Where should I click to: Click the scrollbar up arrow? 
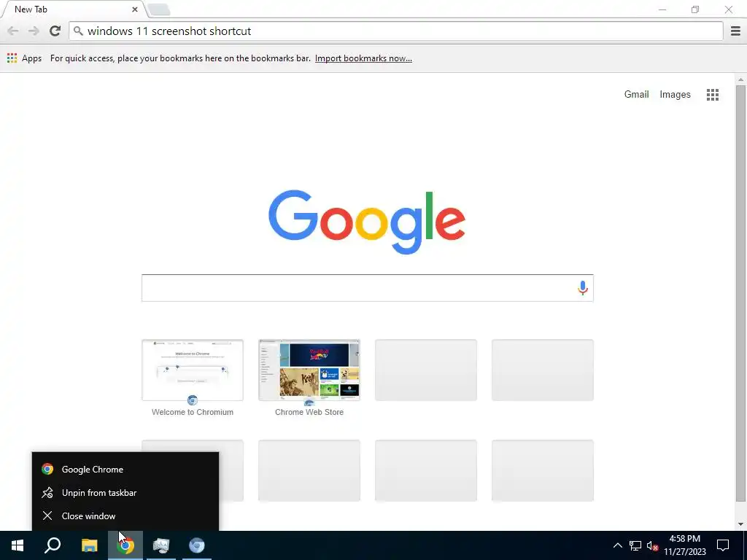point(740,79)
